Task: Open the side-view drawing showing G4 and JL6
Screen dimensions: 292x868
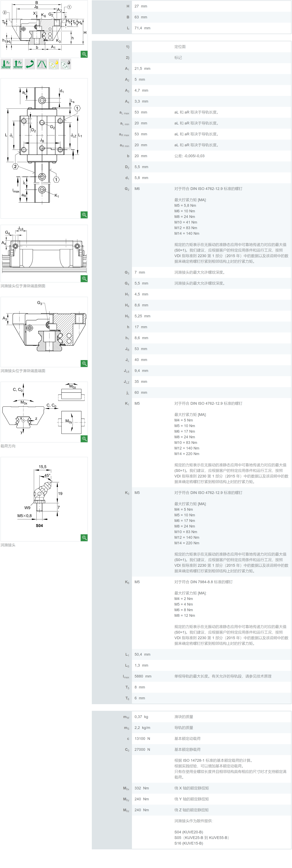Action: click(x=44, y=253)
